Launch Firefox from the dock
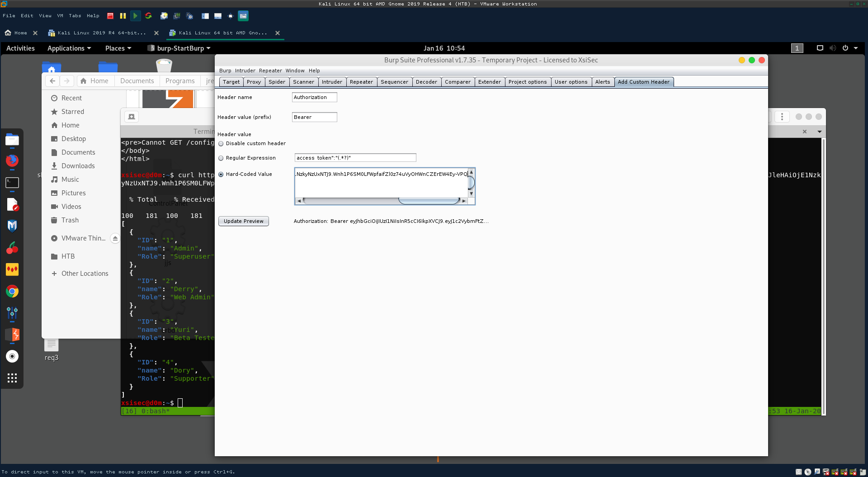This screenshot has width=868, height=477. tap(12, 161)
